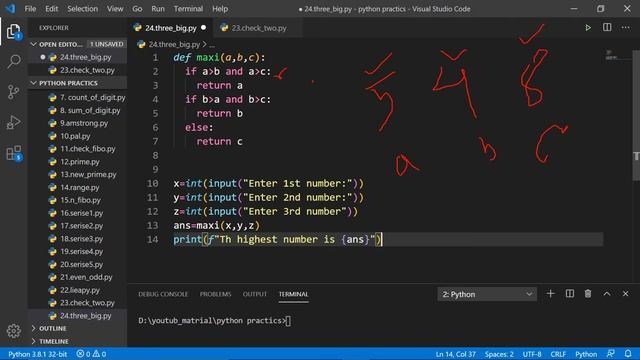Open the Terminal menu
The image size is (640, 360).
click(x=188, y=9)
